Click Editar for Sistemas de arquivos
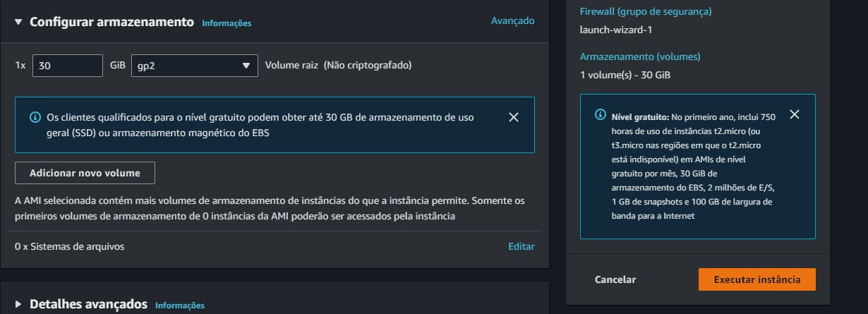 (x=521, y=247)
